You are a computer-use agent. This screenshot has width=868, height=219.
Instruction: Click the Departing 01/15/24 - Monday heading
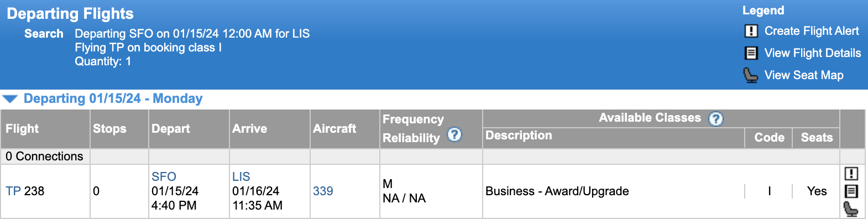click(x=113, y=98)
